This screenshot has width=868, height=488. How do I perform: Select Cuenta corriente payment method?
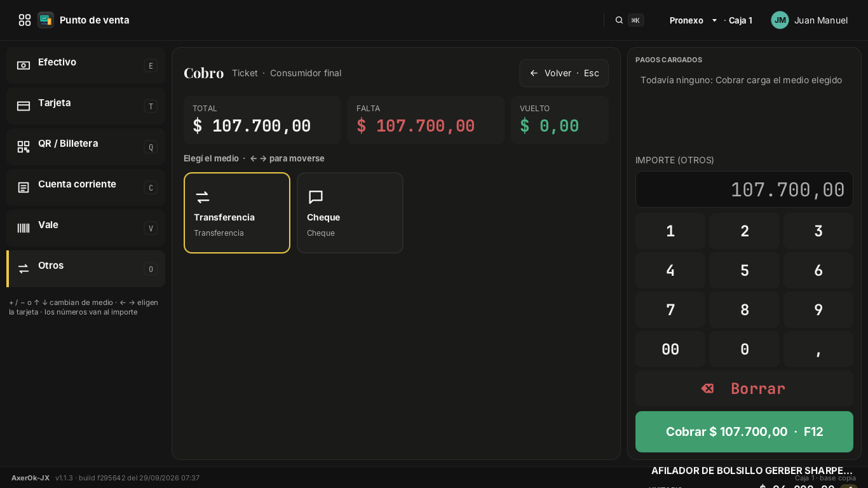click(86, 187)
